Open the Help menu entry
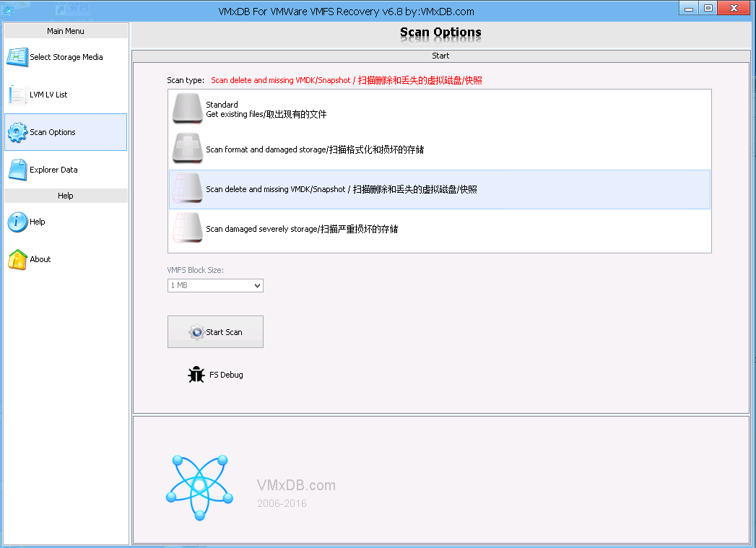Viewport: 756px width, 548px height. click(x=66, y=222)
